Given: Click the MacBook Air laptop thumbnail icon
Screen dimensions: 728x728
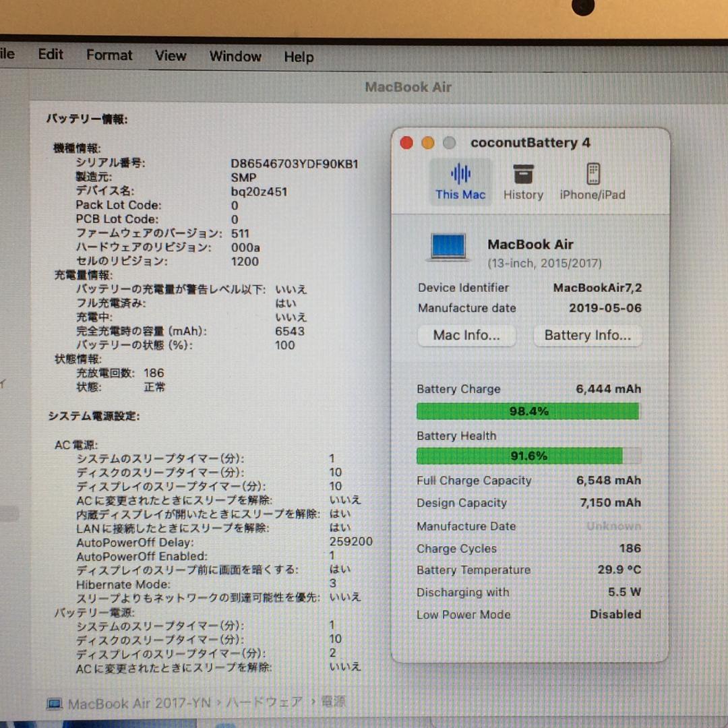Looking at the screenshot, I should click(448, 247).
